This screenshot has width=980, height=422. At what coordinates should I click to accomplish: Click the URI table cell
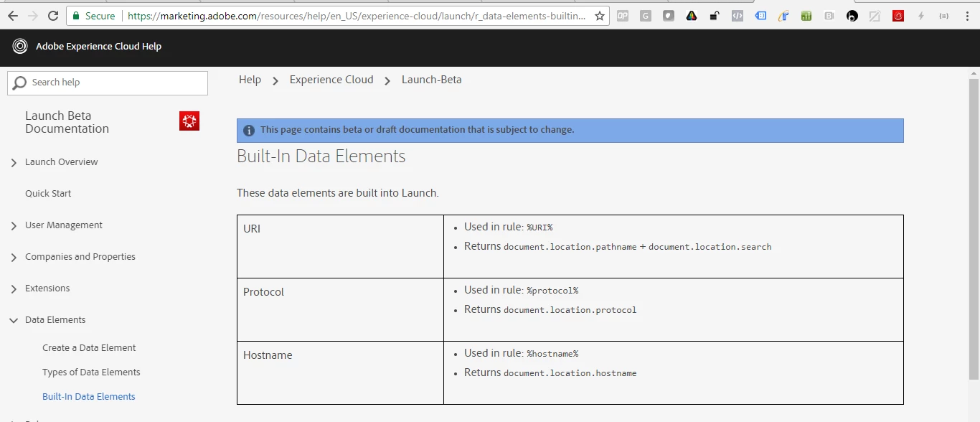[340, 246]
